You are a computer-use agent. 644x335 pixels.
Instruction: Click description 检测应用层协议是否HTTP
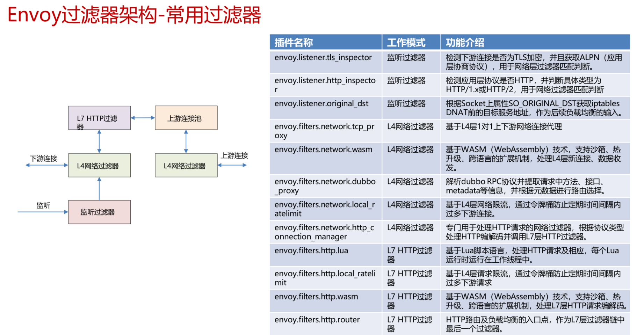pyautogui.click(x=535, y=85)
